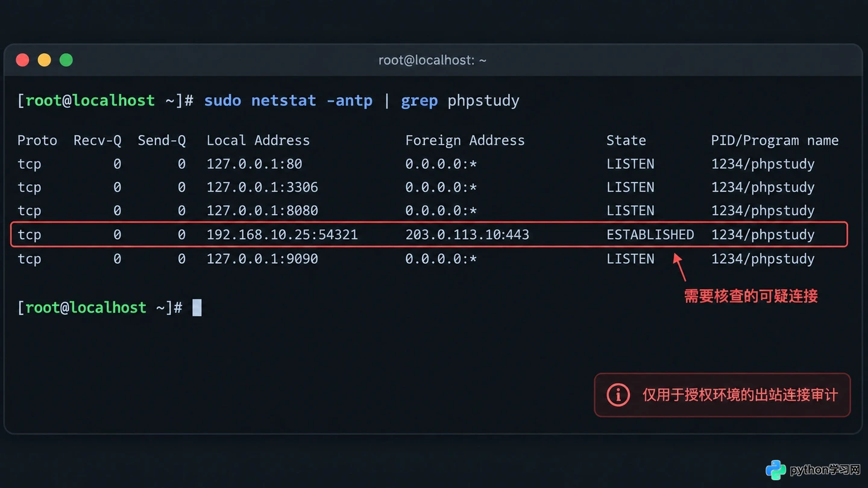Click the "[root@localhost ~]#" prompt before sudo
868x488 pixels.
click(105, 101)
